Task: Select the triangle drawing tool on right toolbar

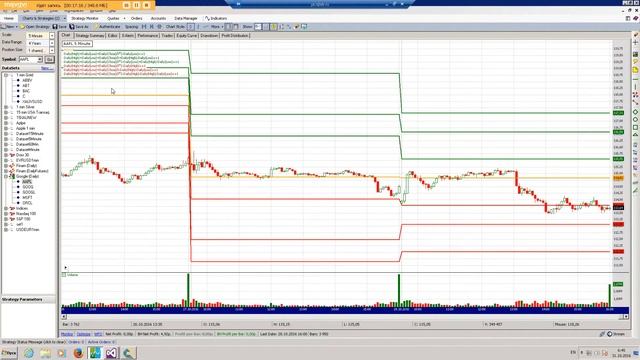Action: [x=636, y=135]
